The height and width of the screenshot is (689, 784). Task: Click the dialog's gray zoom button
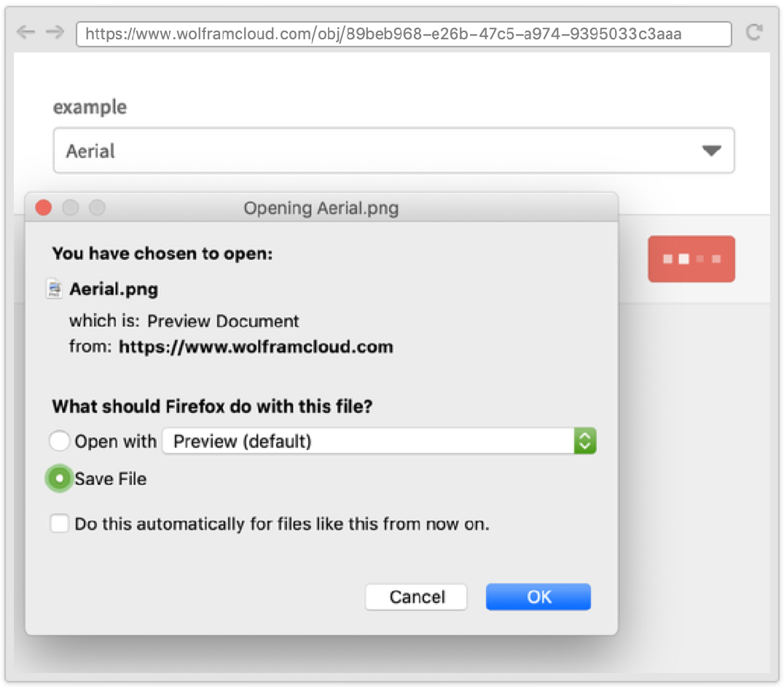point(97,208)
